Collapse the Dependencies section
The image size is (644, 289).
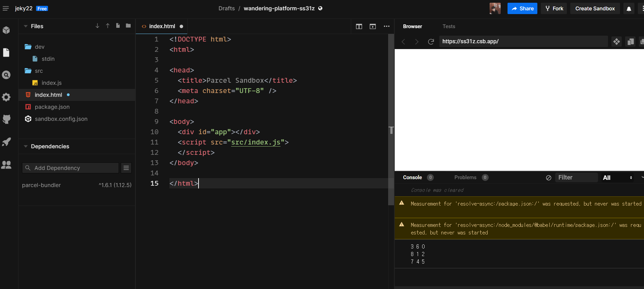26,146
